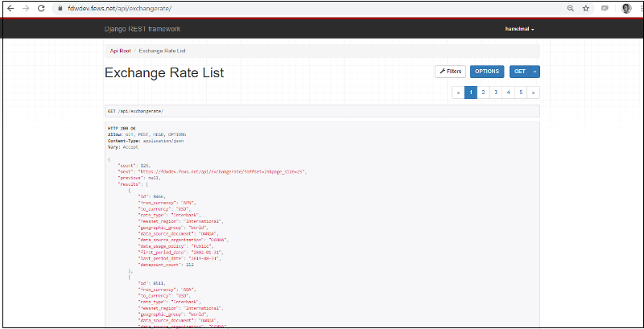Bookmark this page with the star icon
644x329 pixels.
[x=586, y=8]
